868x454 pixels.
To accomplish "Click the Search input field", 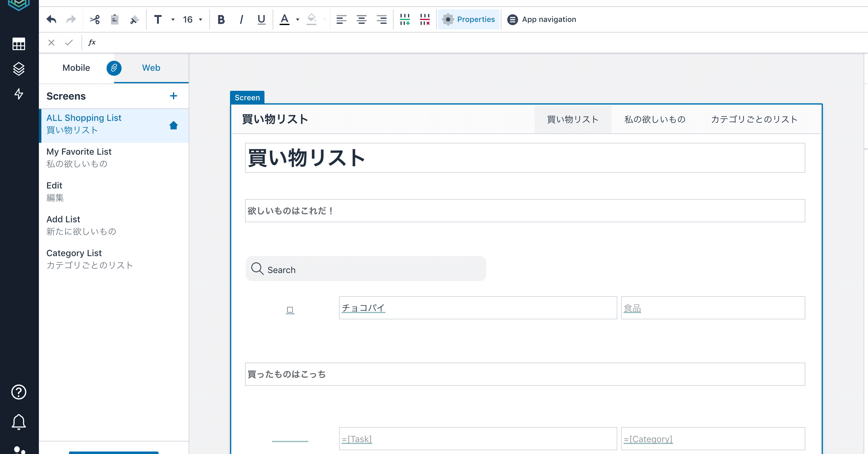I will tap(366, 270).
